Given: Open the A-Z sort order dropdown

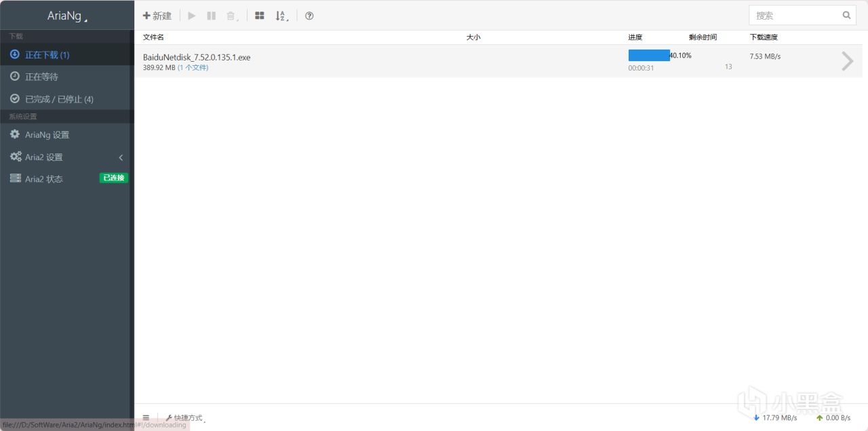Looking at the screenshot, I should point(281,16).
